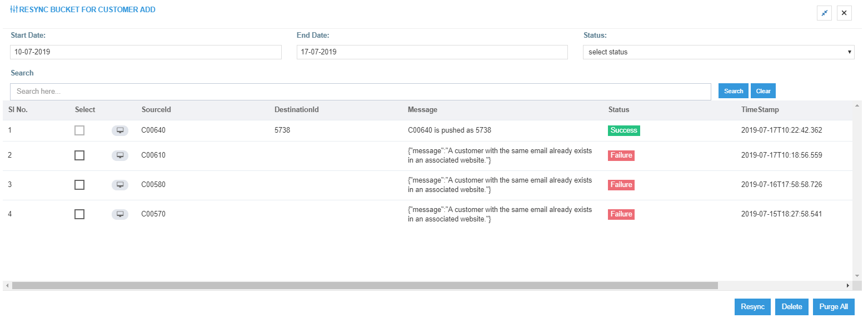Open the Status dropdown
This screenshot has width=868, height=323.
pos(719,52)
